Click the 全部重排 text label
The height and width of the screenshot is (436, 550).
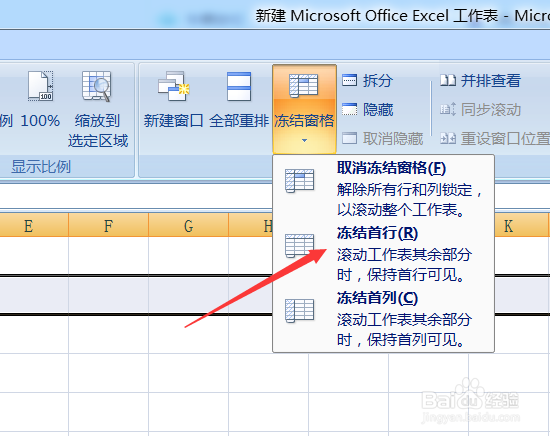239,121
